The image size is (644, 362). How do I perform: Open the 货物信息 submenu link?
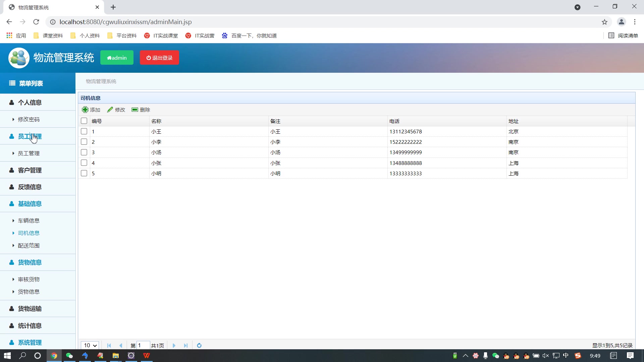click(x=29, y=292)
